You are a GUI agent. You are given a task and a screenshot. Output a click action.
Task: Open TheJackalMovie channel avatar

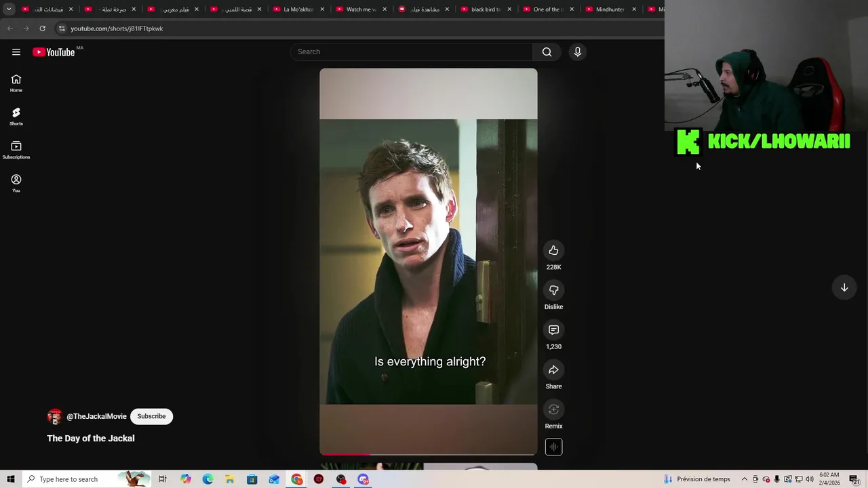54,416
